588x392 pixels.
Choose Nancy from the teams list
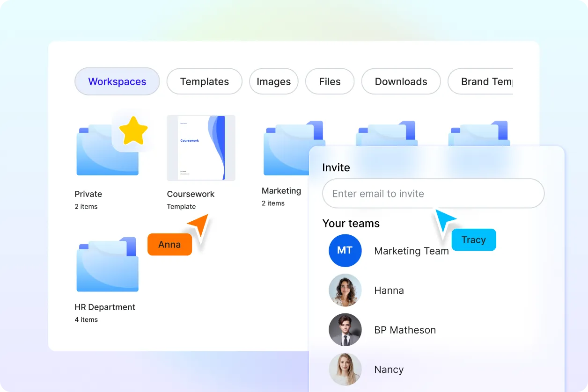click(389, 370)
